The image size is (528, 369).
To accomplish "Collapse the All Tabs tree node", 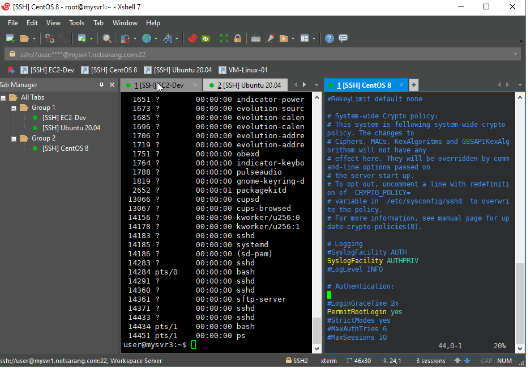I will (3, 98).
